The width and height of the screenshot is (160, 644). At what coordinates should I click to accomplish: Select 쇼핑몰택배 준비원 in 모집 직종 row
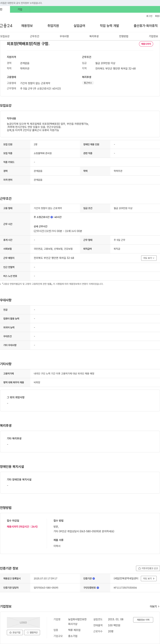tap(43, 153)
